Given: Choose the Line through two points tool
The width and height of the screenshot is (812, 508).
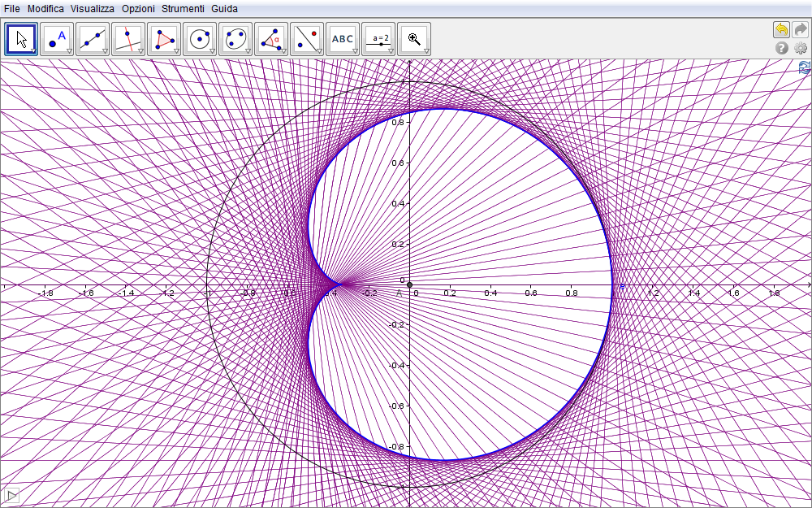Looking at the screenshot, I should 93,39.
